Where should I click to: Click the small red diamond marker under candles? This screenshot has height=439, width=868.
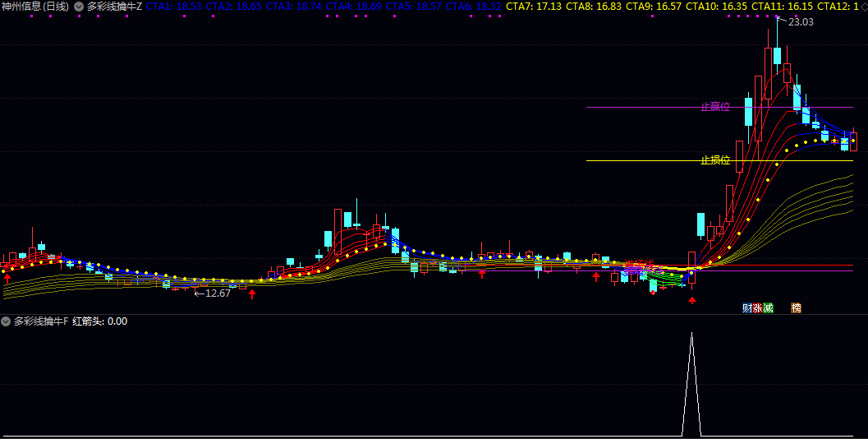pos(653,292)
